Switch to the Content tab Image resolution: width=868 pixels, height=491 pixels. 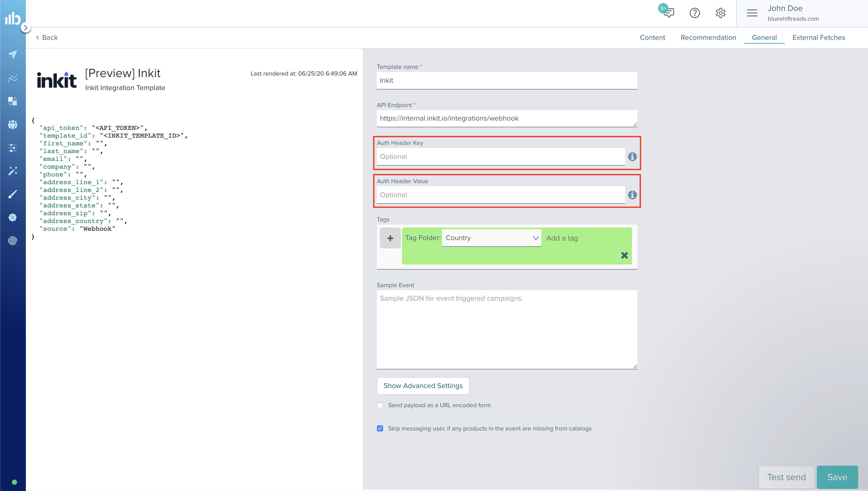click(652, 38)
